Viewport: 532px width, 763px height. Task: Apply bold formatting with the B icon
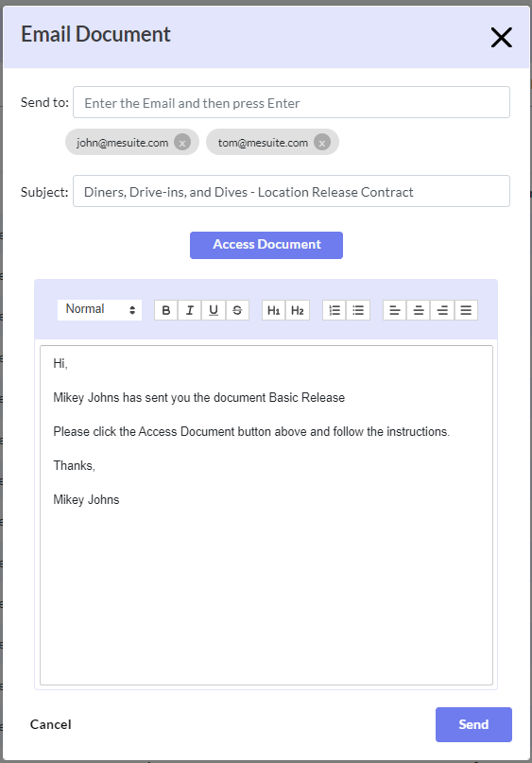tap(165, 310)
